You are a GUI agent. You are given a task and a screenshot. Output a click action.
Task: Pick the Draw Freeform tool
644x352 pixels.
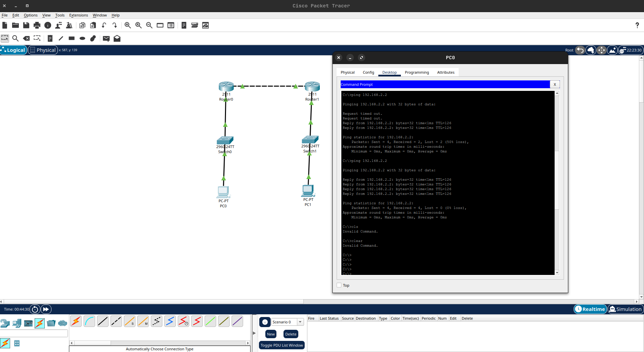click(93, 38)
